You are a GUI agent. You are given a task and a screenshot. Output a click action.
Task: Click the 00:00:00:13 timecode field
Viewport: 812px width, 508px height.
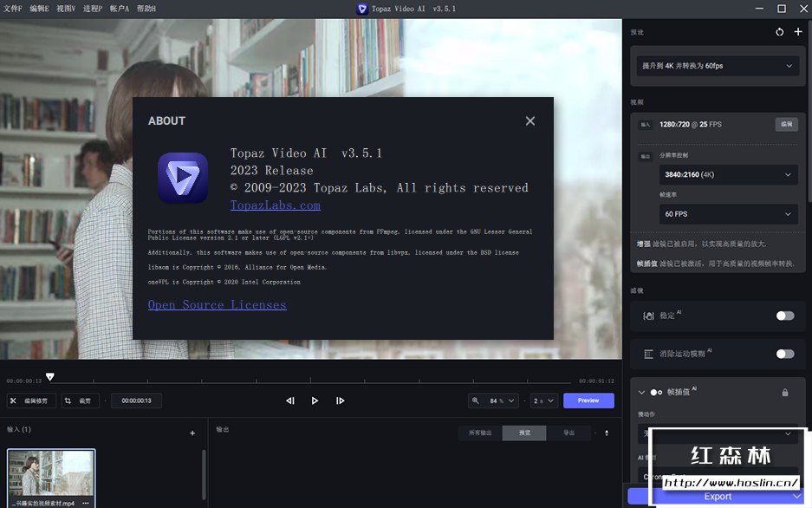coord(136,401)
